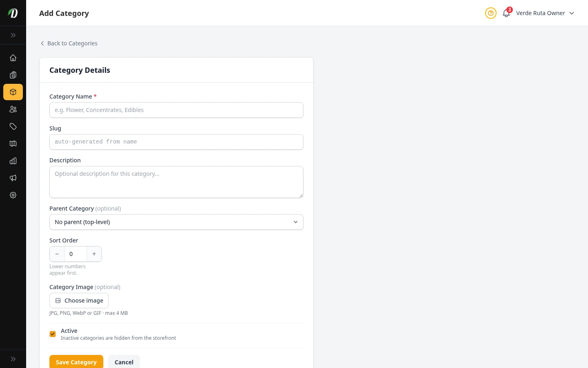Click the Category Name input field
Image resolution: width=588 pixels, height=368 pixels.
point(176,110)
